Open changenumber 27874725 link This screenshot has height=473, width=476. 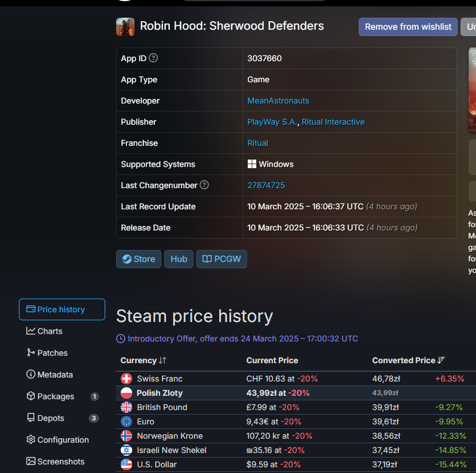point(266,185)
